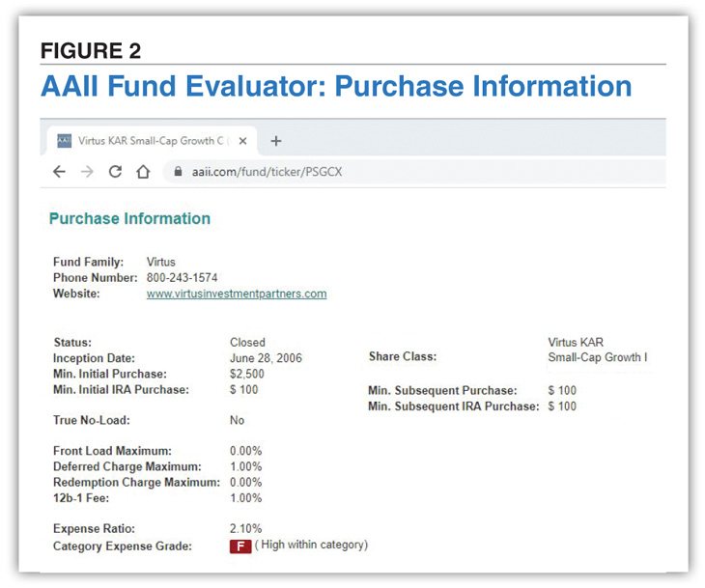Viewport: 705px width, 588px height.
Task: Click the Min. Subsequent IRA Purchase label
Action: (x=454, y=406)
